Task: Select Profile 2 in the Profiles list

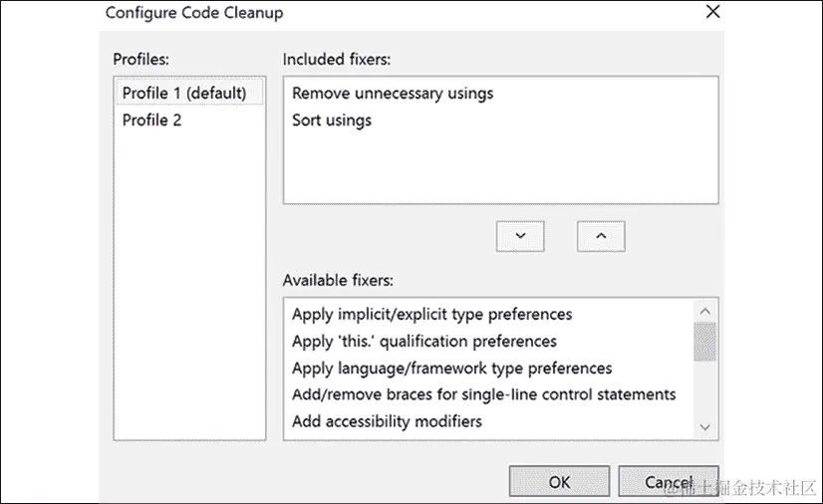Action: 152,121
